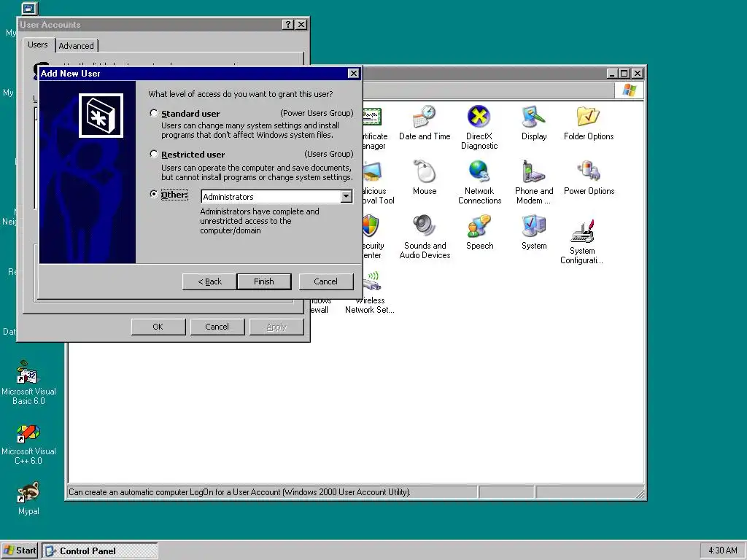747x560 pixels.
Task: Minimize the Control Panel window
Action: click(x=613, y=74)
